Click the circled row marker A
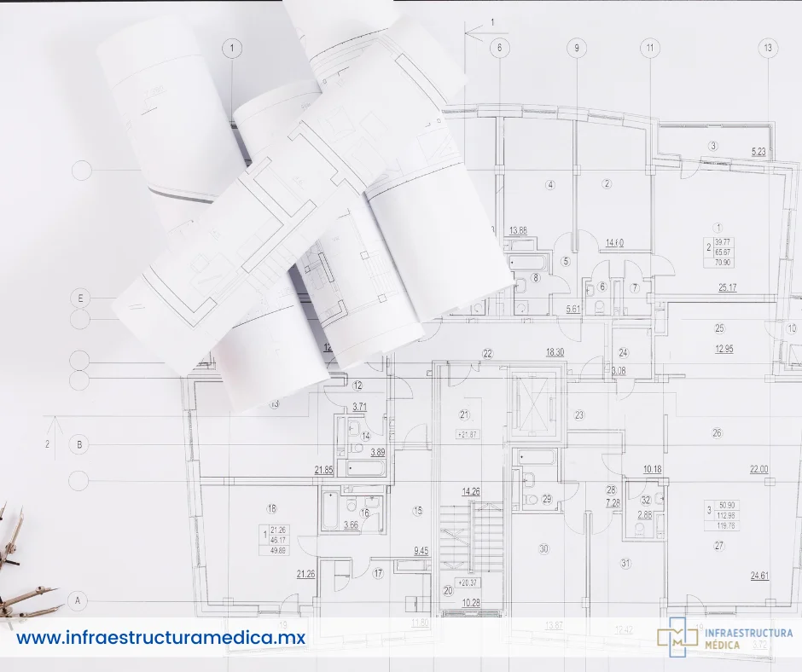This screenshot has height=672, width=802. tap(79, 601)
